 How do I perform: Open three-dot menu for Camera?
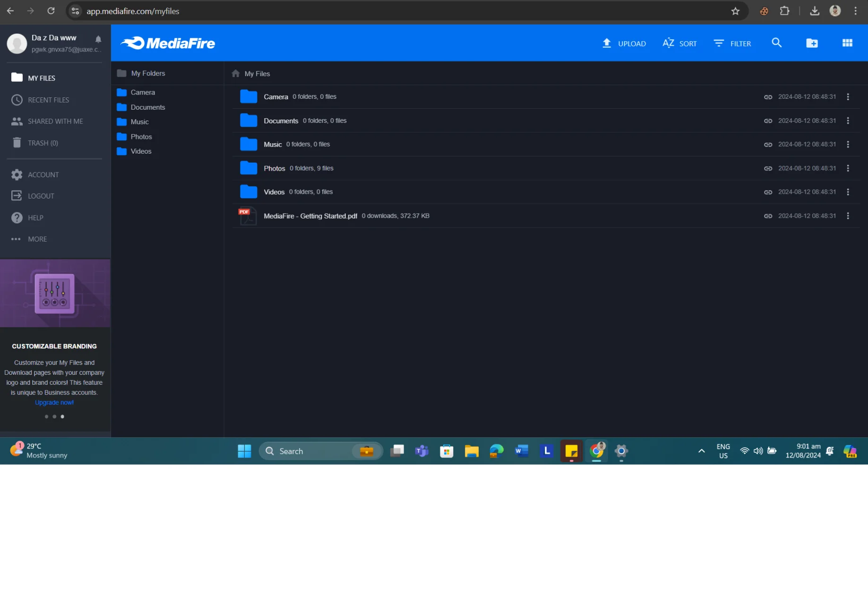point(848,97)
